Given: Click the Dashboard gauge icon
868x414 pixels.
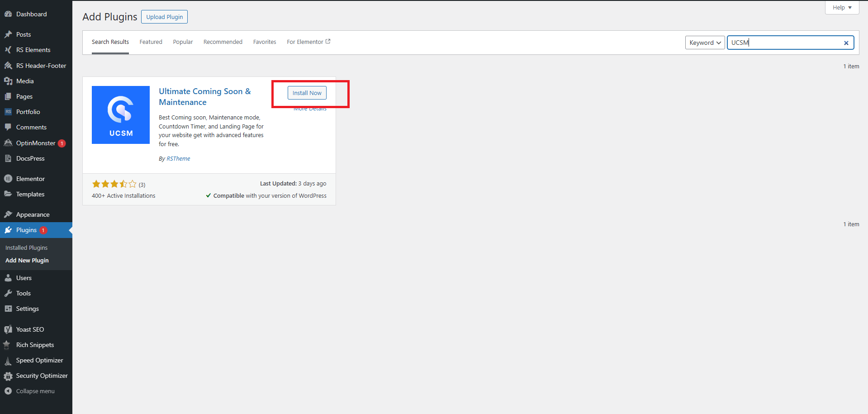Looking at the screenshot, I should tap(8, 14).
